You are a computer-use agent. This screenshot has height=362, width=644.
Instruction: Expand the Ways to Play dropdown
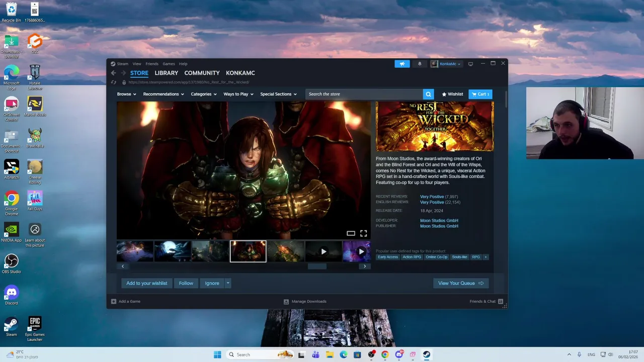[238, 94]
